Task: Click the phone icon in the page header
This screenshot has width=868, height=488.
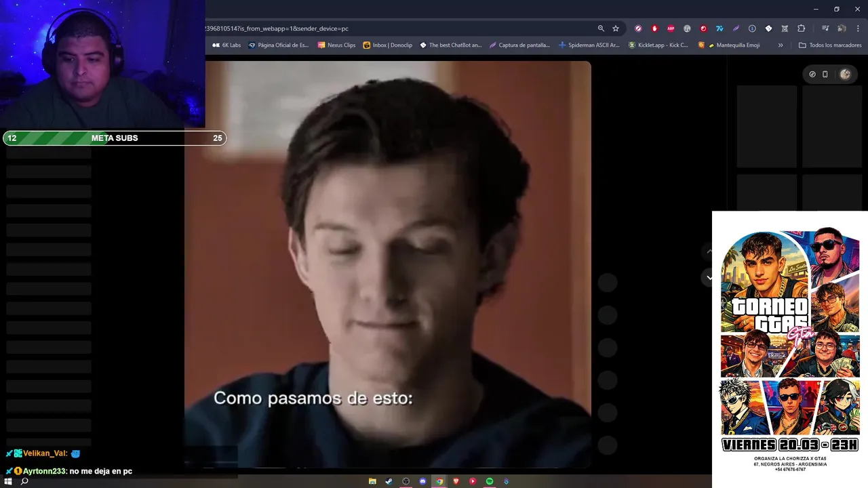Action: click(x=825, y=75)
